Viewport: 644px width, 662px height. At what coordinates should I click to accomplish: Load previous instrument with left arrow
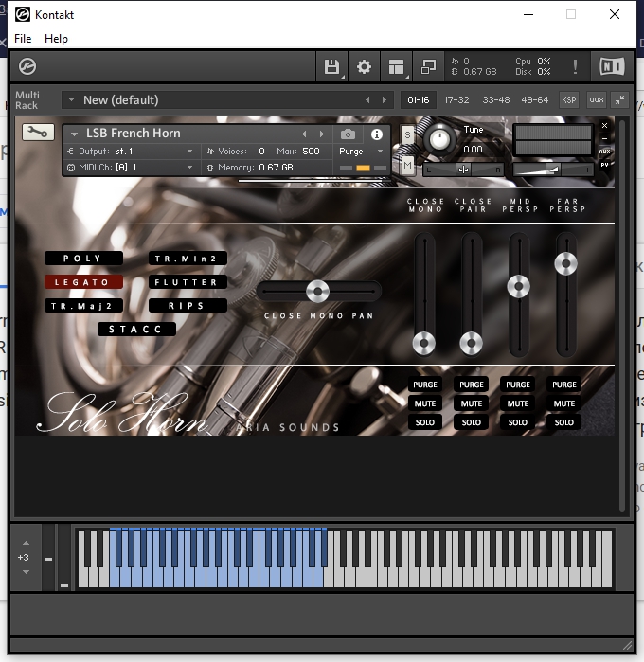[x=304, y=134]
